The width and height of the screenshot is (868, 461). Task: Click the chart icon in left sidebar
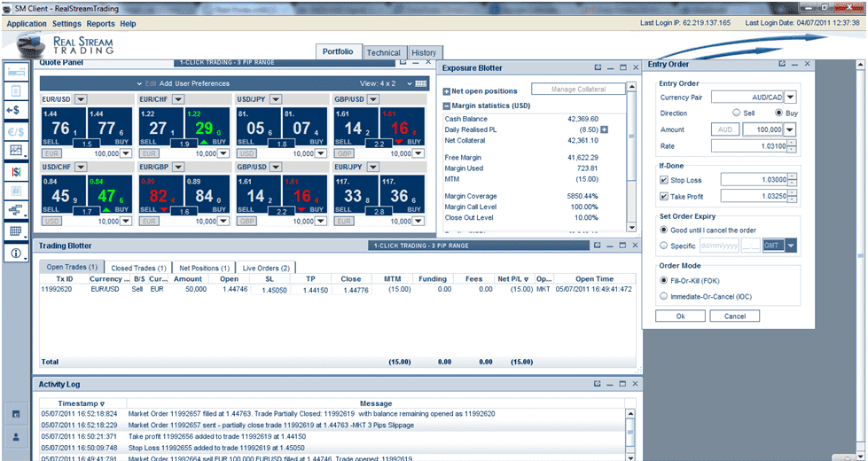coord(15,150)
